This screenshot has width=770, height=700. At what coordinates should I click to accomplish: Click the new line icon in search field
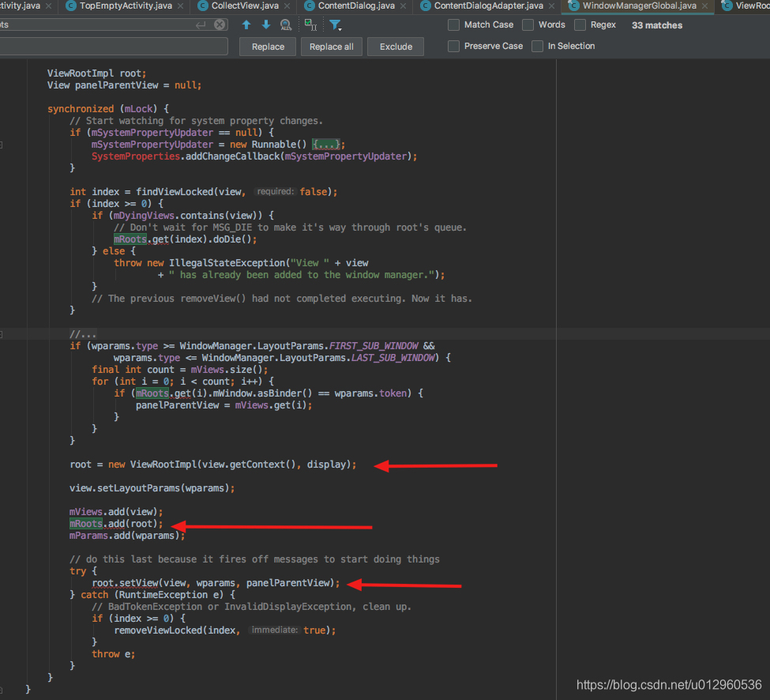click(x=201, y=24)
